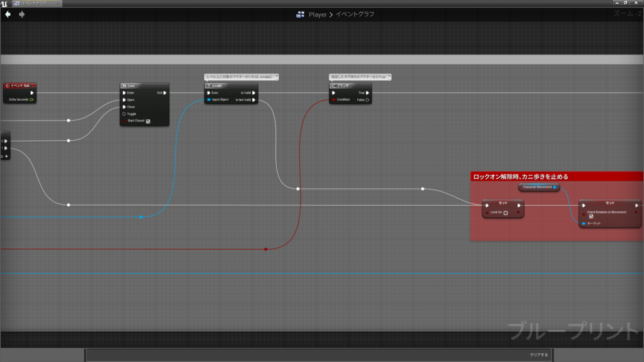Click exec input pin of Orient Rotation set node
This screenshot has height=362, width=644.
pos(584,206)
